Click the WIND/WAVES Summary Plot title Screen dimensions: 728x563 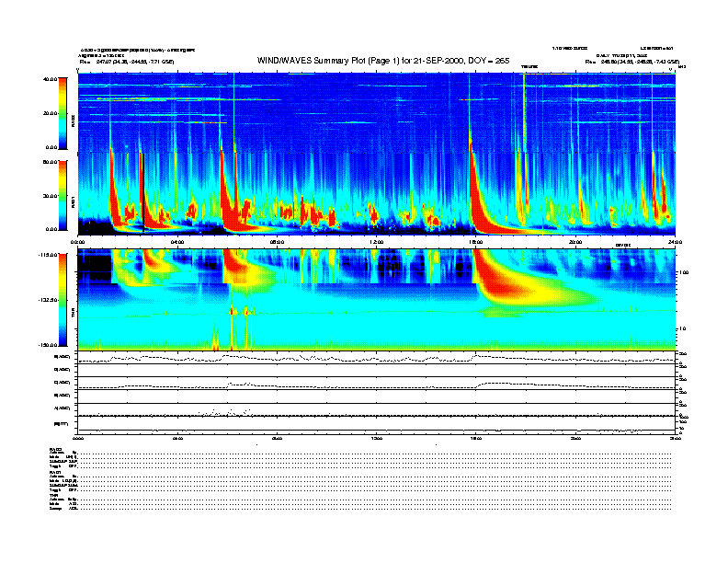point(383,61)
